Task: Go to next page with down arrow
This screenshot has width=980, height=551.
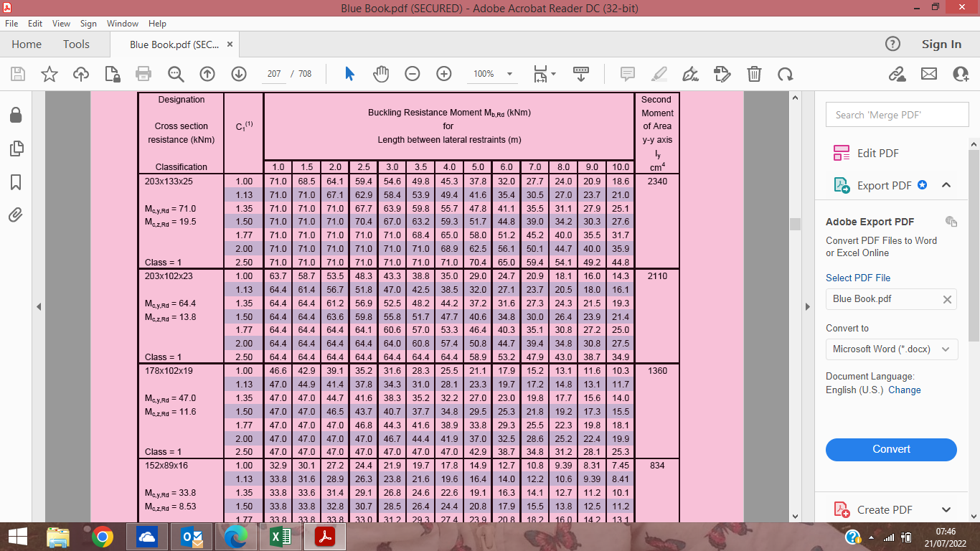Action: click(239, 74)
